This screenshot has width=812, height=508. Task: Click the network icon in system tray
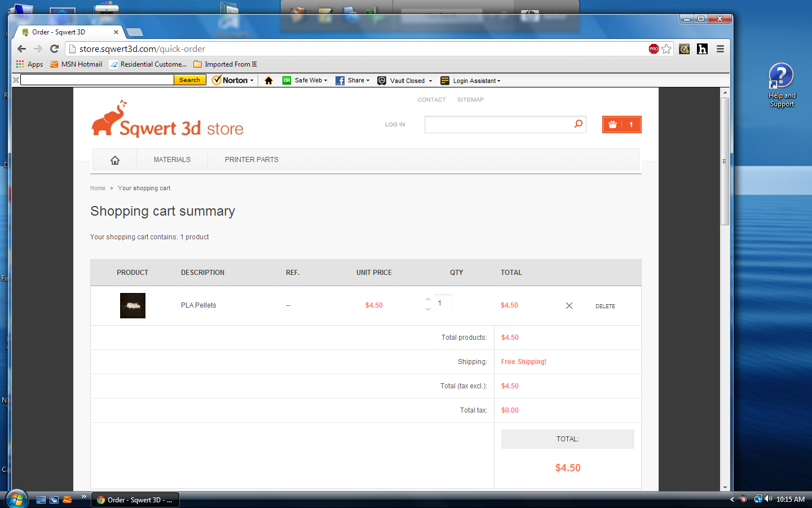point(758,499)
